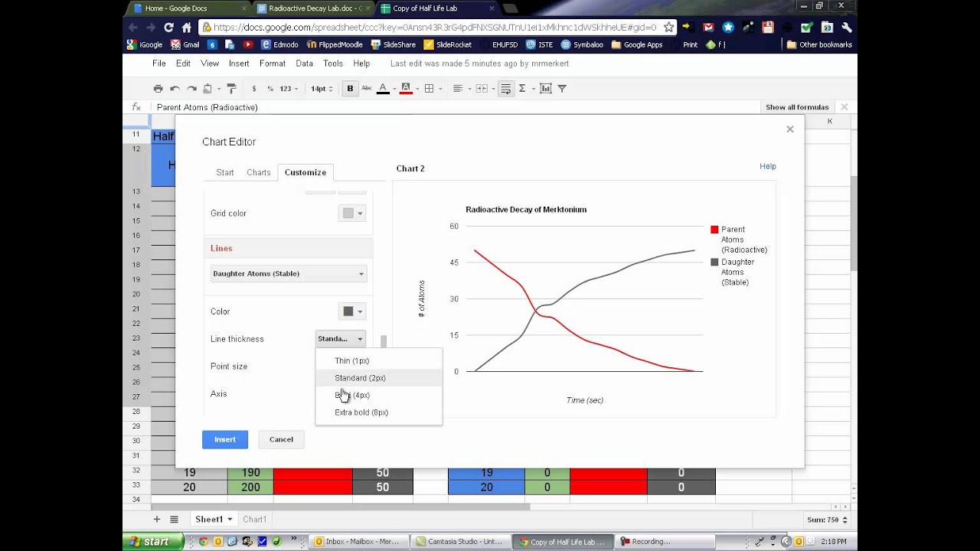Undo the last action

point(175,89)
